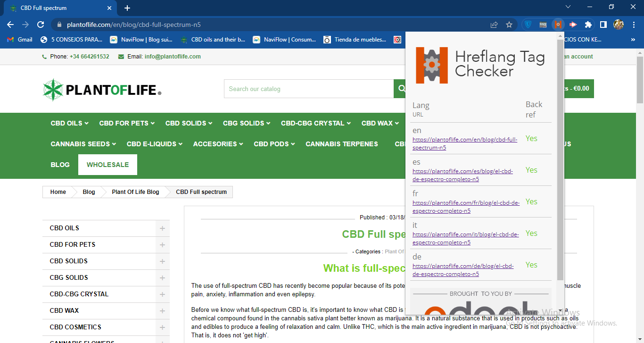
Task: Open the fr hreflang URL in the checker
Action: coord(466,207)
